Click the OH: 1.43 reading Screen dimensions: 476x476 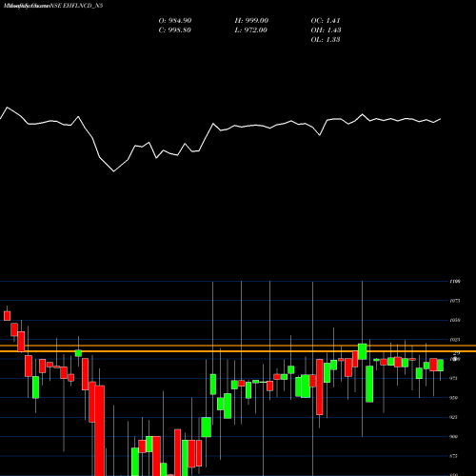(326, 30)
